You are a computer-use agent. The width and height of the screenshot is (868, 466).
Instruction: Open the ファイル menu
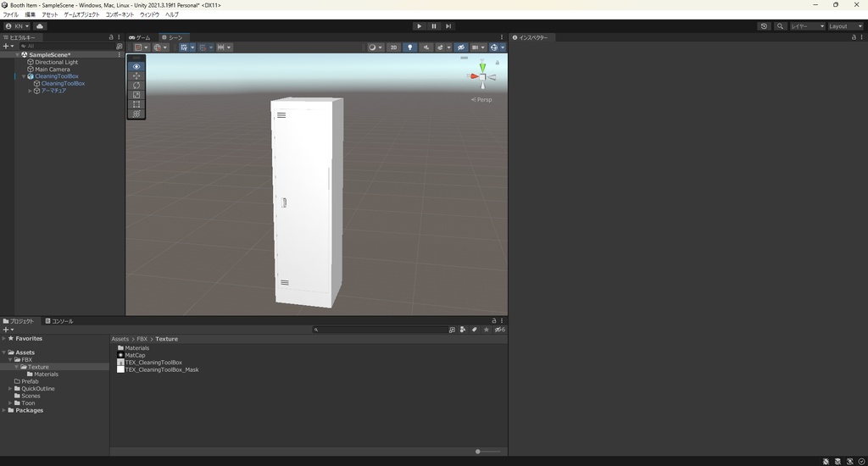click(10, 14)
